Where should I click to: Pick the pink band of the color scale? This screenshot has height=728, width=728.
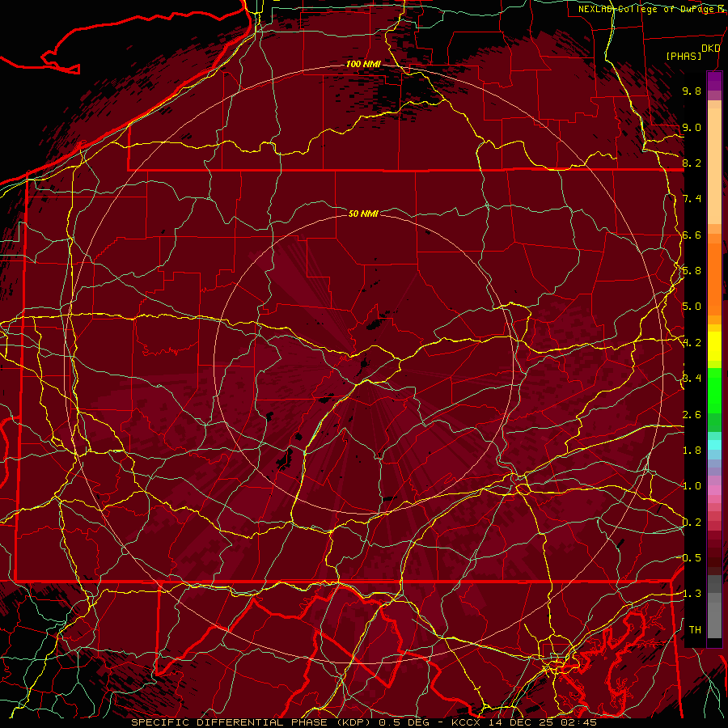pos(714,490)
